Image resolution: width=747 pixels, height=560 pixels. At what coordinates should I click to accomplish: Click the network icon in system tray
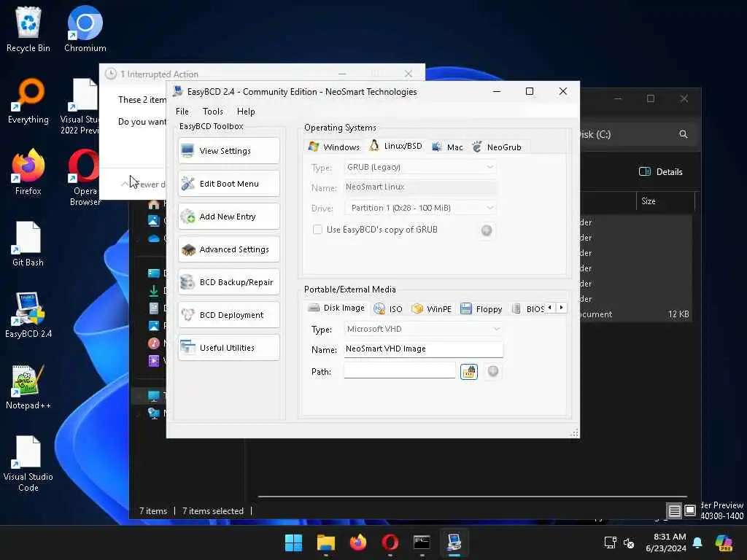[611, 542]
